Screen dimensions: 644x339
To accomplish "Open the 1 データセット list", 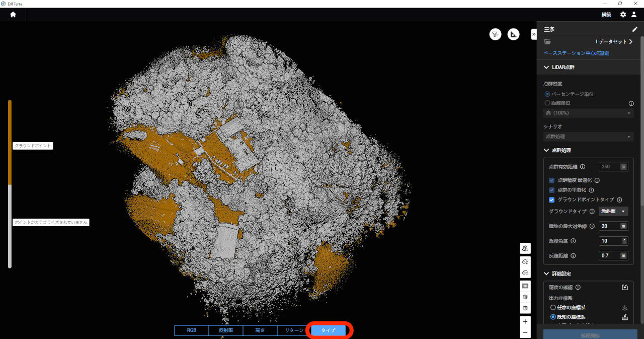I will 614,42.
